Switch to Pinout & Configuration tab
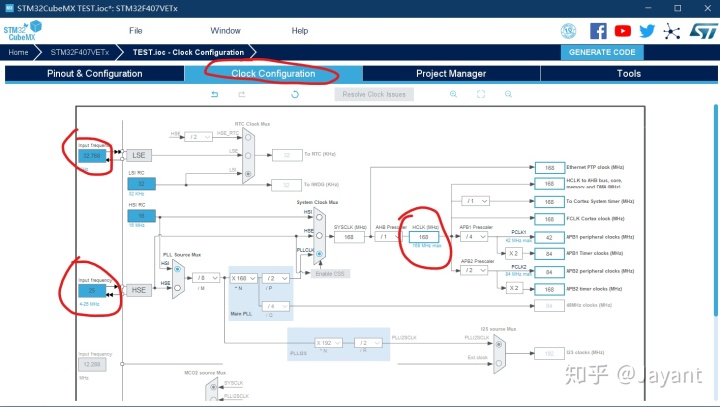This screenshot has width=720, height=407. [x=95, y=73]
